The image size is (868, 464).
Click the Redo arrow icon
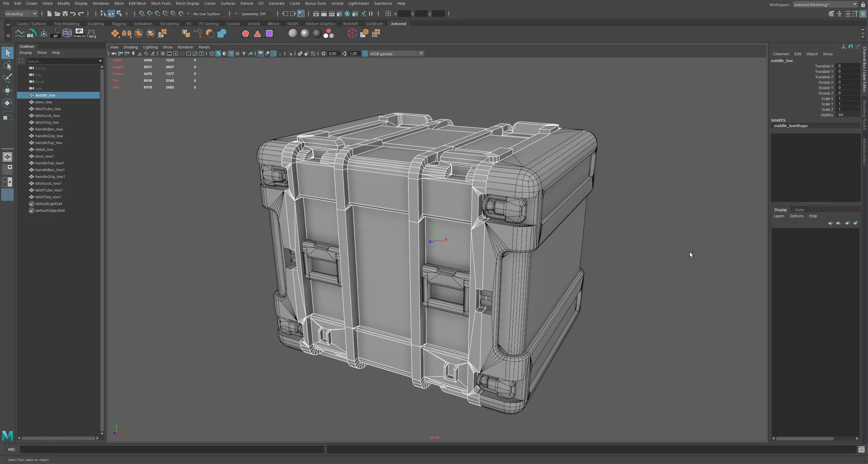click(81, 14)
